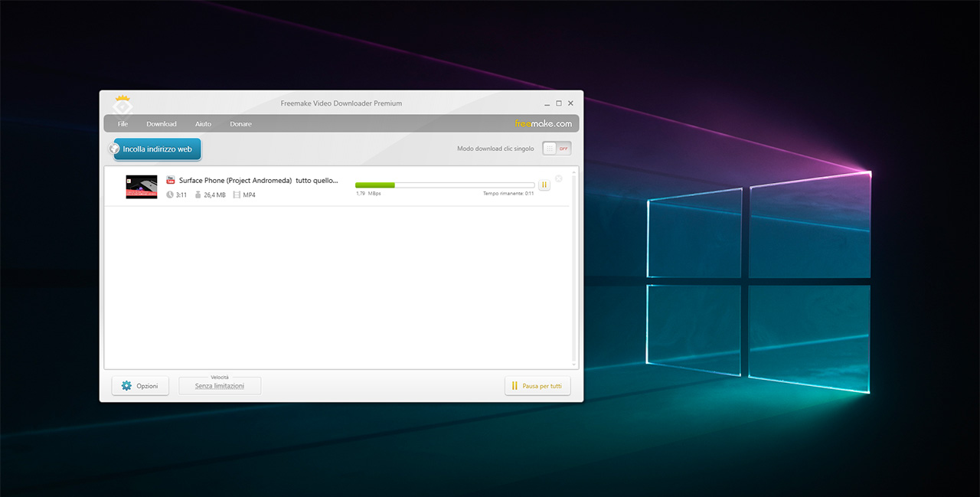Screen dimensions: 980x497
Task: Click the 3:11 duration text
Action: (x=181, y=195)
